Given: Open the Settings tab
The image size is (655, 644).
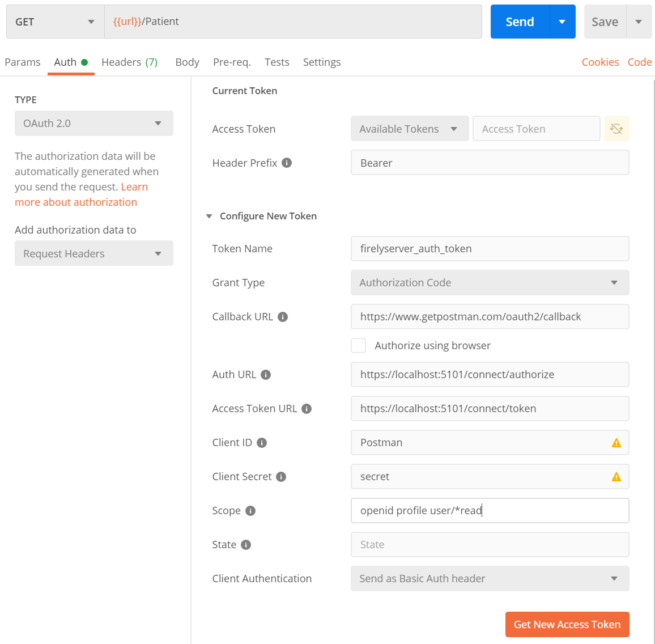Looking at the screenshot, I should point(322,62).
